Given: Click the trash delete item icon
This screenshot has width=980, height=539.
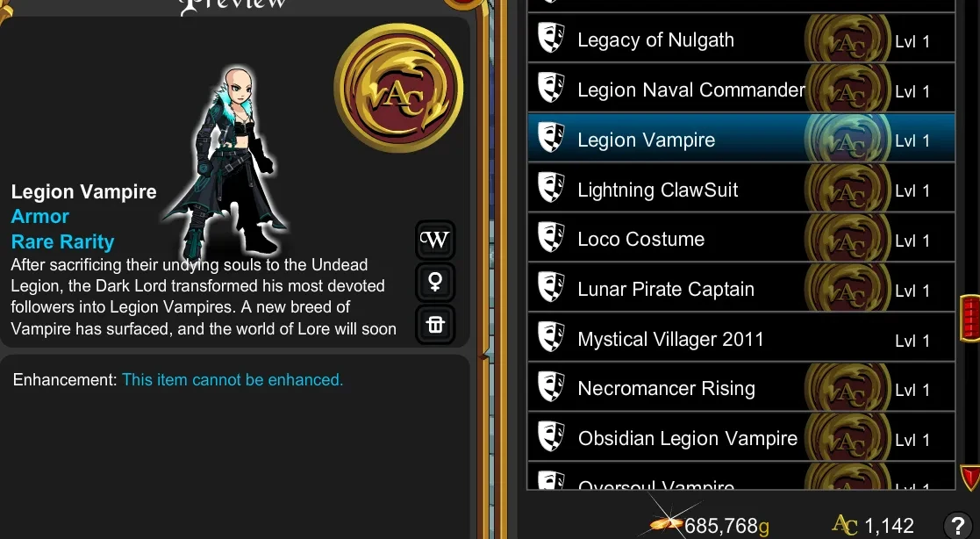Looking at the screenshot, I should pos(435,325).
